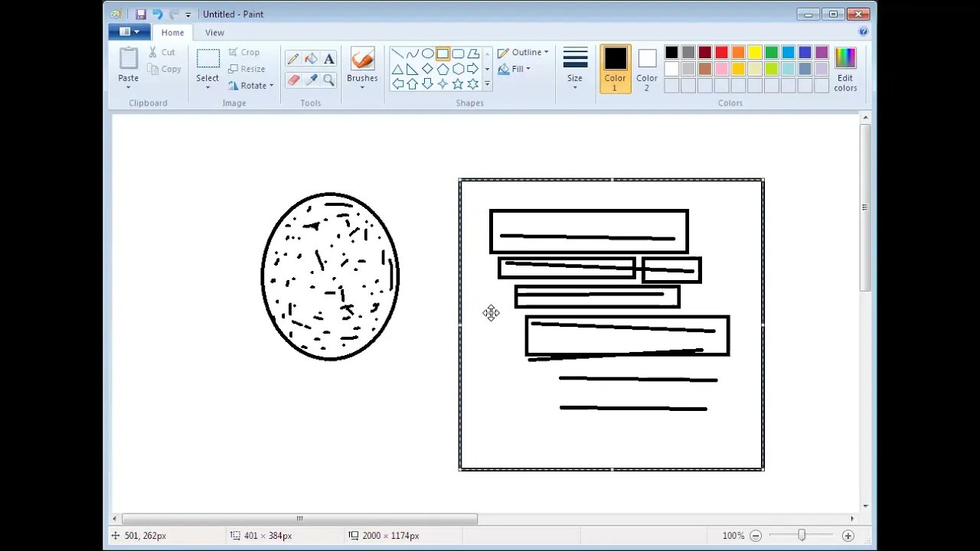Choose the Polygon shape
This screenshot has height=551, width=980.
pyautogui.click(x=473, y=54)
